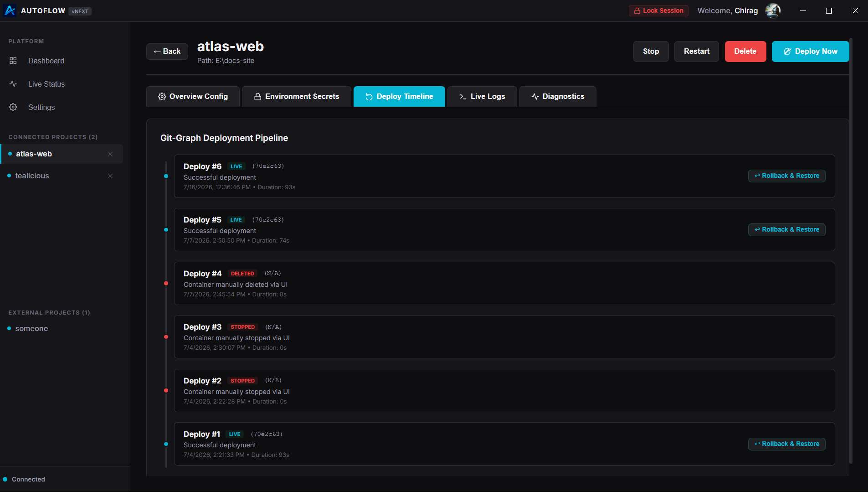Switch to the Diagnostics tab

[558, 97]
